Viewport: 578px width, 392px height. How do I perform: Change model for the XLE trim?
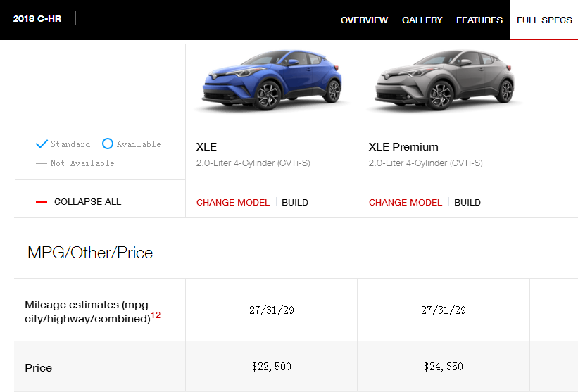pyautogui.click(x=233, y=202)
